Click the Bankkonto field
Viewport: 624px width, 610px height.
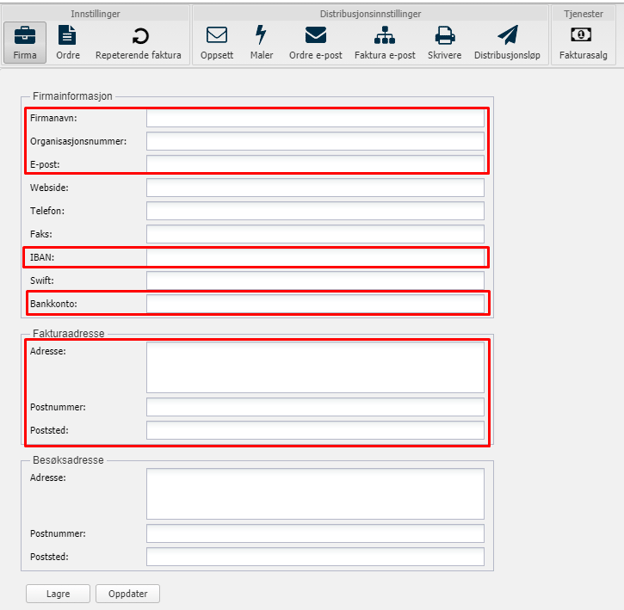[x=315, y=304]
